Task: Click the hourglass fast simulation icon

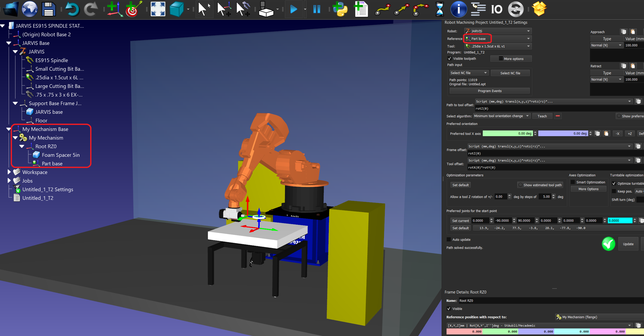Action: point(439,9)
